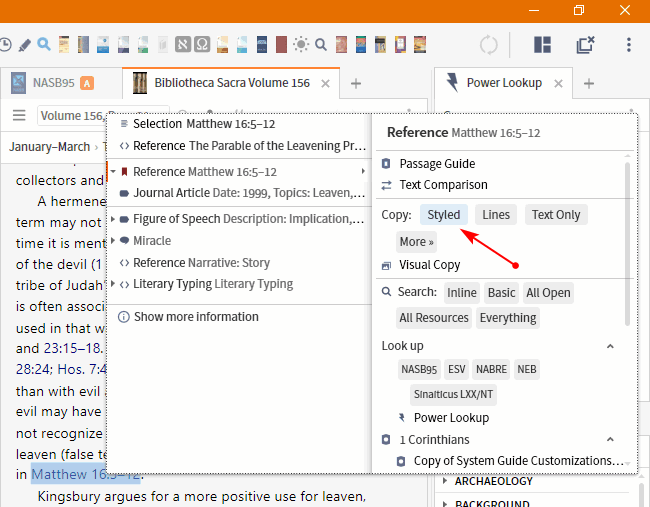The image size is (650, 507).
Task: Collapse the Look up section chevron
Action: (x=610, y=346)
